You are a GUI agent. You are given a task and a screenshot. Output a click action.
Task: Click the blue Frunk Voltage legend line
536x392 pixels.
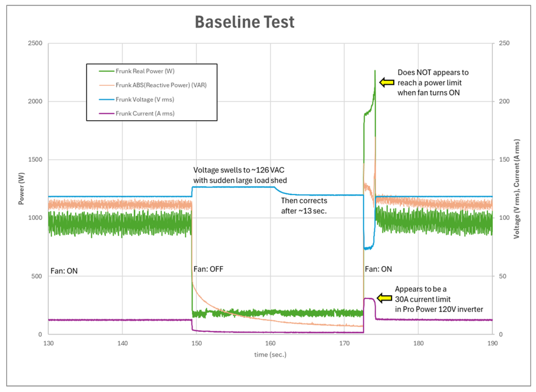[106, 99]
